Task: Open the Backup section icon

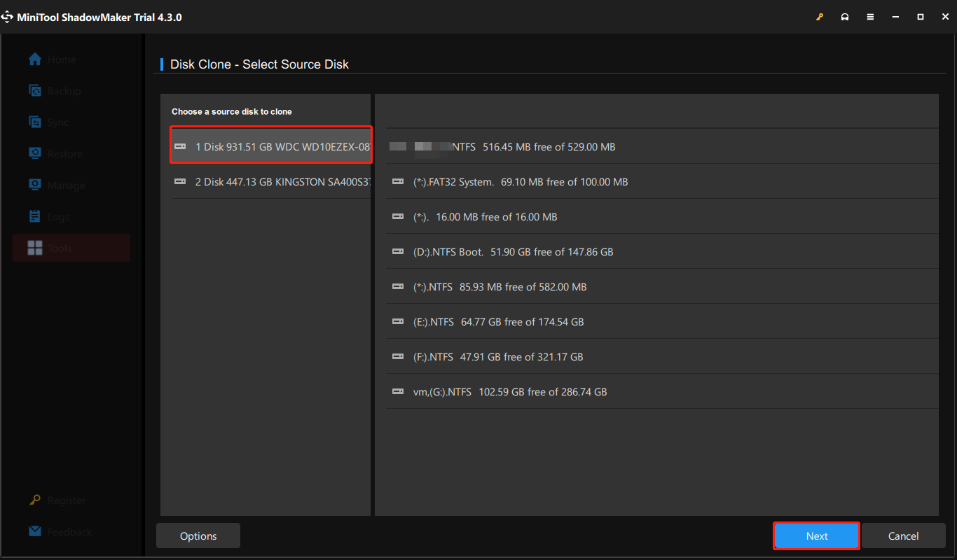Action: [34, 90]
